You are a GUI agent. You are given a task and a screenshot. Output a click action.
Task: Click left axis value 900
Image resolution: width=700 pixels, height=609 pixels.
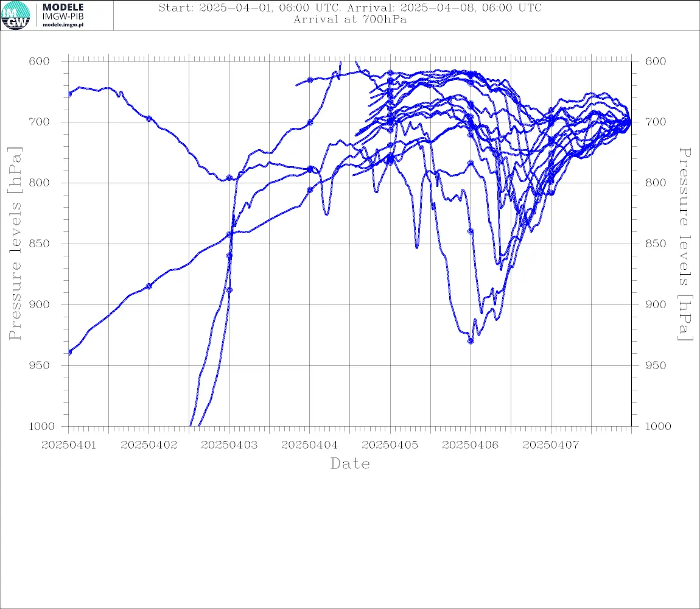[x=40, y=304]
